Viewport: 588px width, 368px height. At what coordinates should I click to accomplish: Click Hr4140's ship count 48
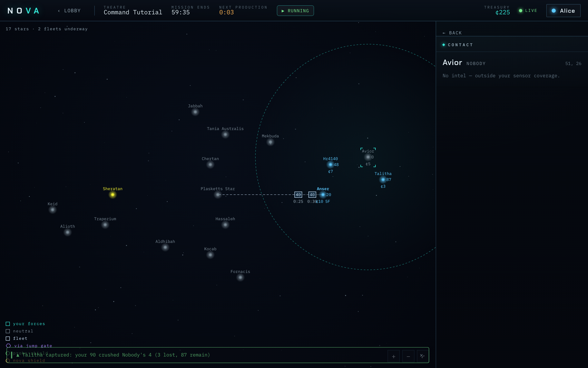[336, 165]
